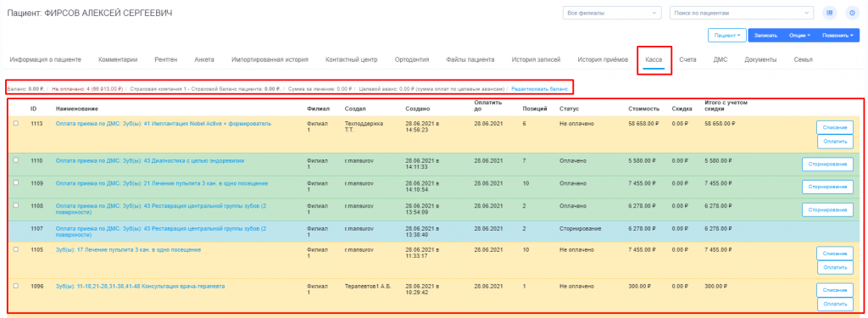The image size is (868, 318).
Task: Open the История приёмов tab
Action: point(603,59)
